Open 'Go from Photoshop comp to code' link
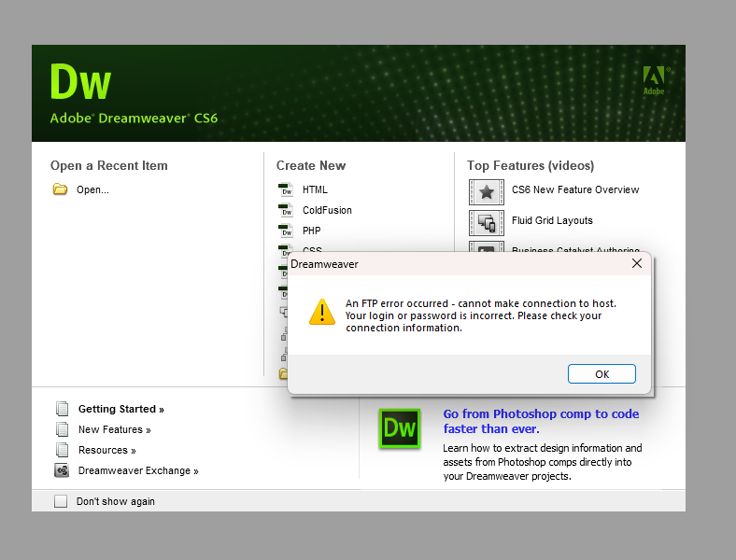The image size is (736, 560). point(541,421)
